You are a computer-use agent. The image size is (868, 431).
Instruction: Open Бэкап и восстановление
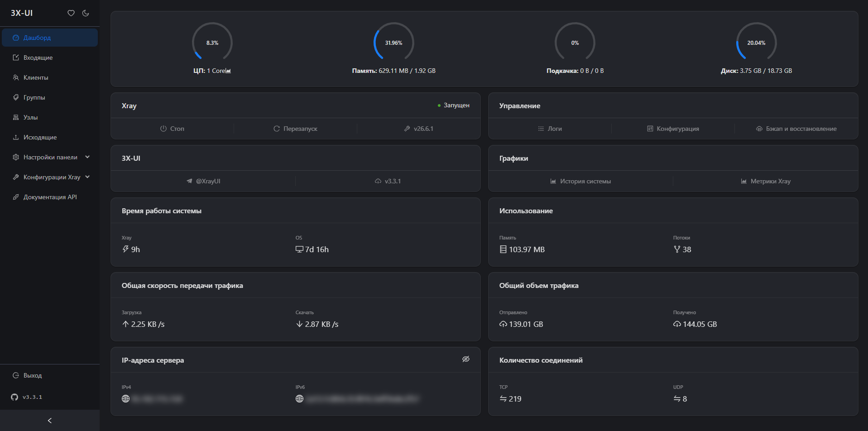(796, 129)
